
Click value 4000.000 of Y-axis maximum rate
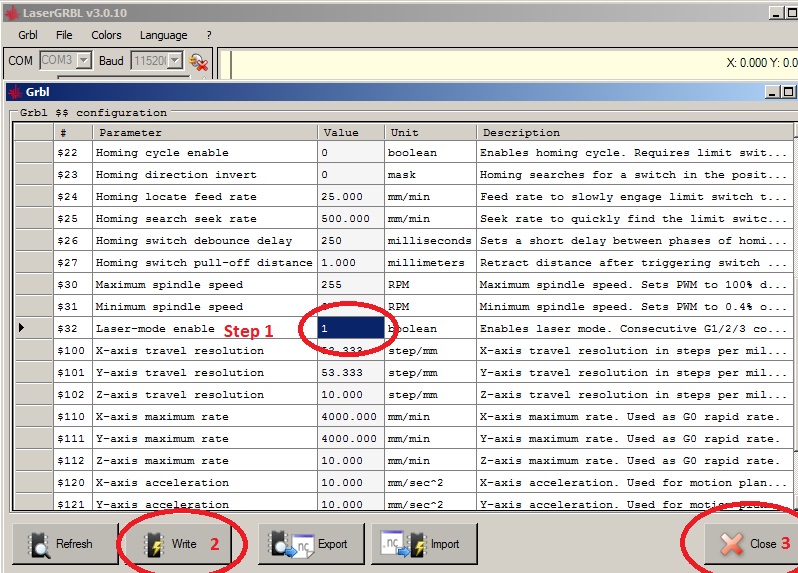351,439
